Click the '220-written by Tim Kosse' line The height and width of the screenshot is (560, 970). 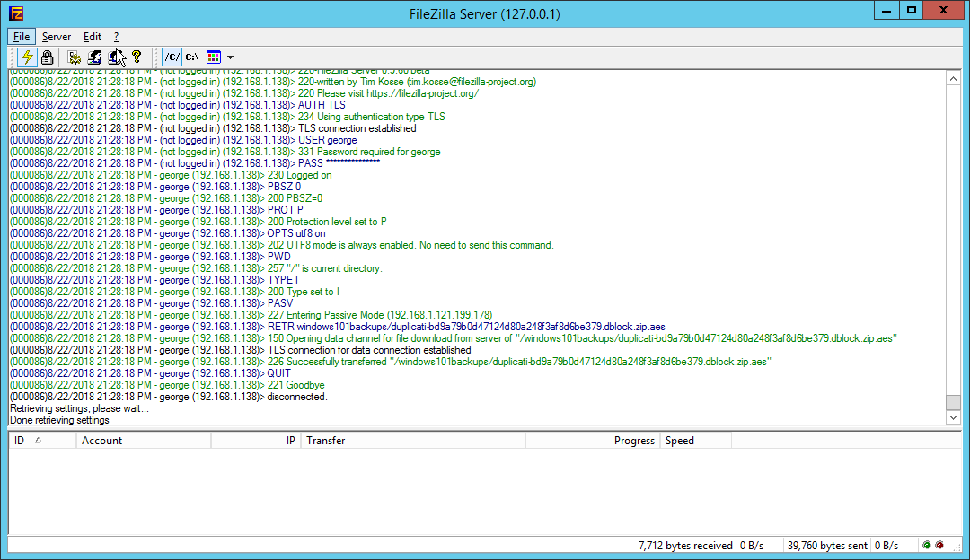pyautogui.click(x=273, y=82)
